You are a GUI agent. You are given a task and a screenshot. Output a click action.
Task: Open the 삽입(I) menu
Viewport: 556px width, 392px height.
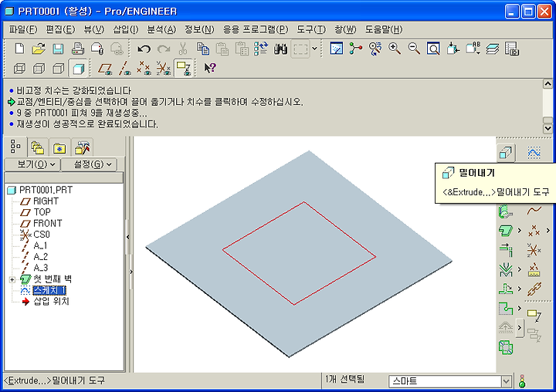pyautogui.click(x=126, y=29)
